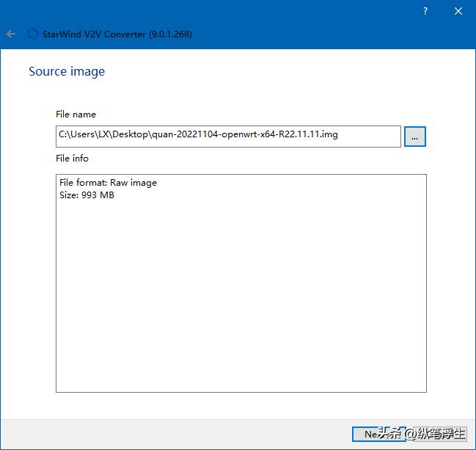476x450 pixels.
Task: Click the 'File name' label
Action: 76,115
